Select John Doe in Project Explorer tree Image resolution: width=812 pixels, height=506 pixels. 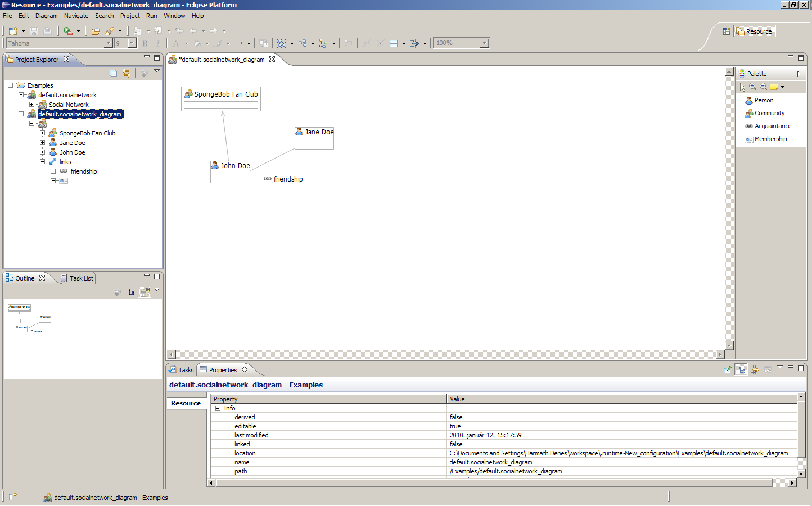[73, 152]
